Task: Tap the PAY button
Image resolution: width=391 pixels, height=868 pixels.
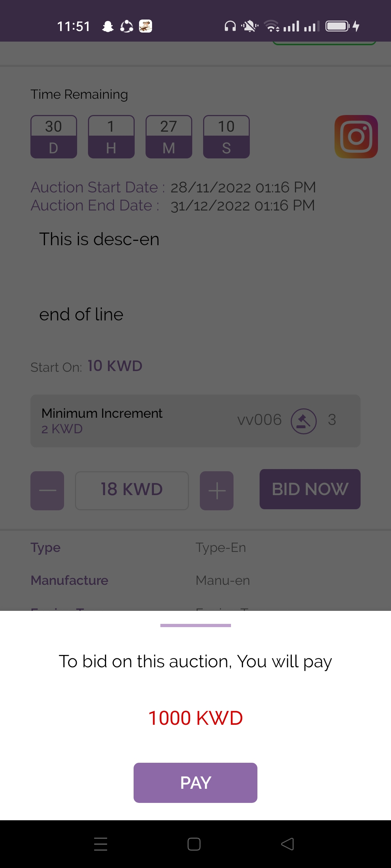Action: 195,783
